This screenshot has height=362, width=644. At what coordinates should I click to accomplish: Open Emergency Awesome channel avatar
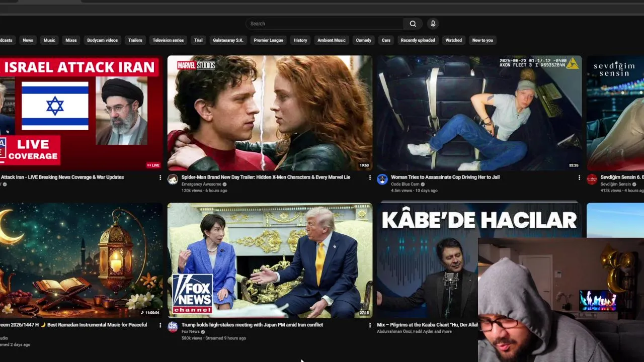tap(173, 180)
